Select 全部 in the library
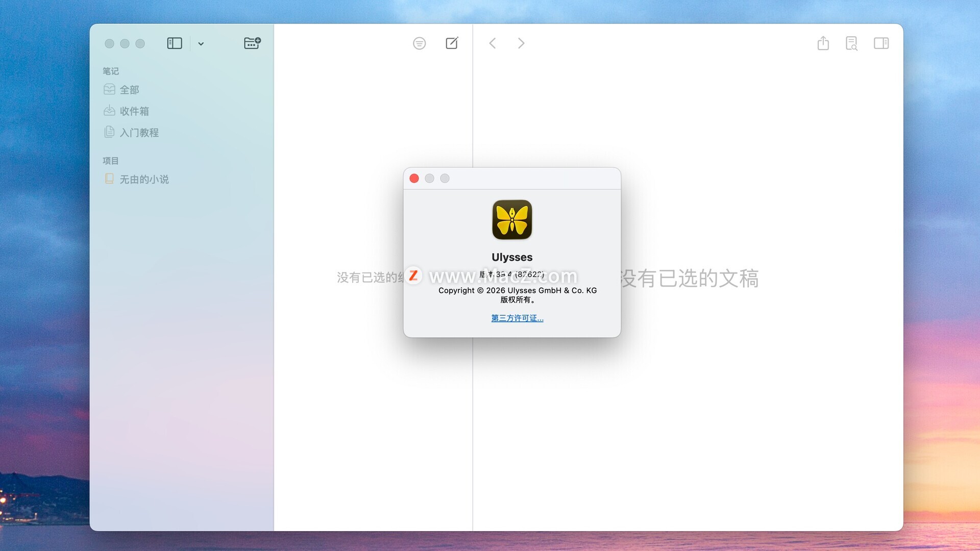The image size is (980, 551). (x=129, y=90)
